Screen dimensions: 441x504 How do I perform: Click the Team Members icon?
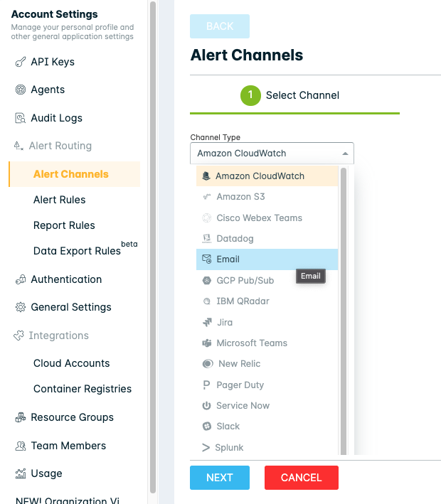(21, 446)
